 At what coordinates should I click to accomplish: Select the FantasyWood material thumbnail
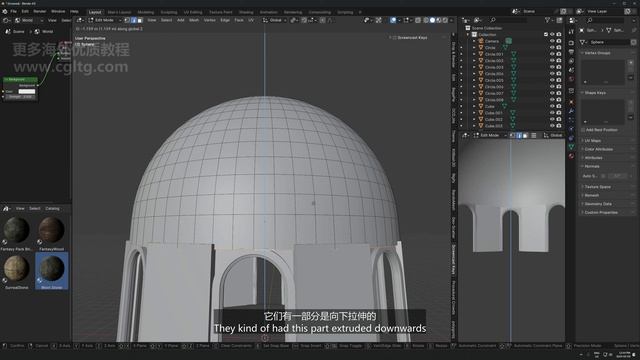pos(51,233)
